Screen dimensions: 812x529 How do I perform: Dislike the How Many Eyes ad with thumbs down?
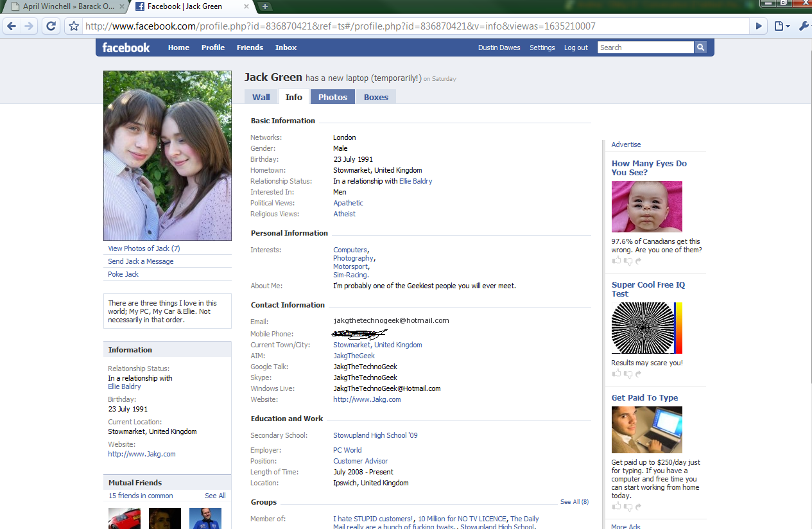click(628, 261)
